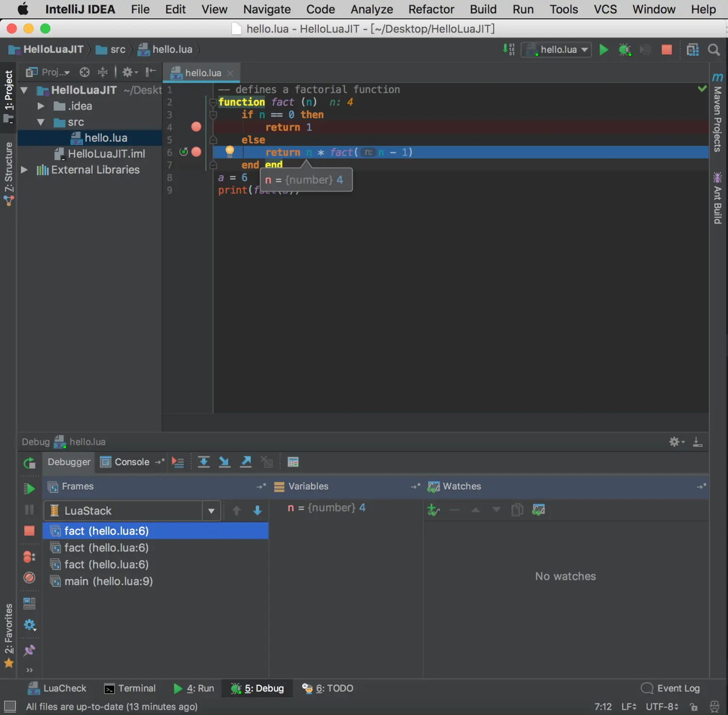Add new watch with green plus icon
The width and height of the screenshot is (728, 715).
tap(433, 510)
